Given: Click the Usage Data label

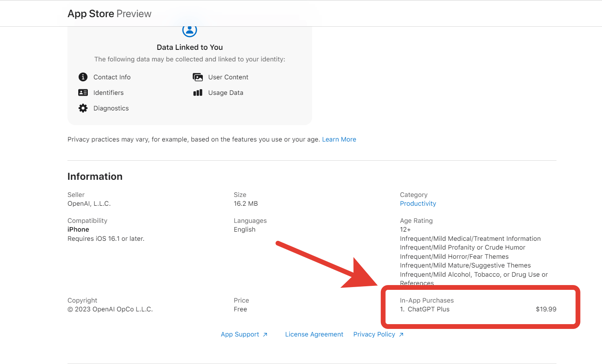Looking at the screenshot, I should 226,92.
